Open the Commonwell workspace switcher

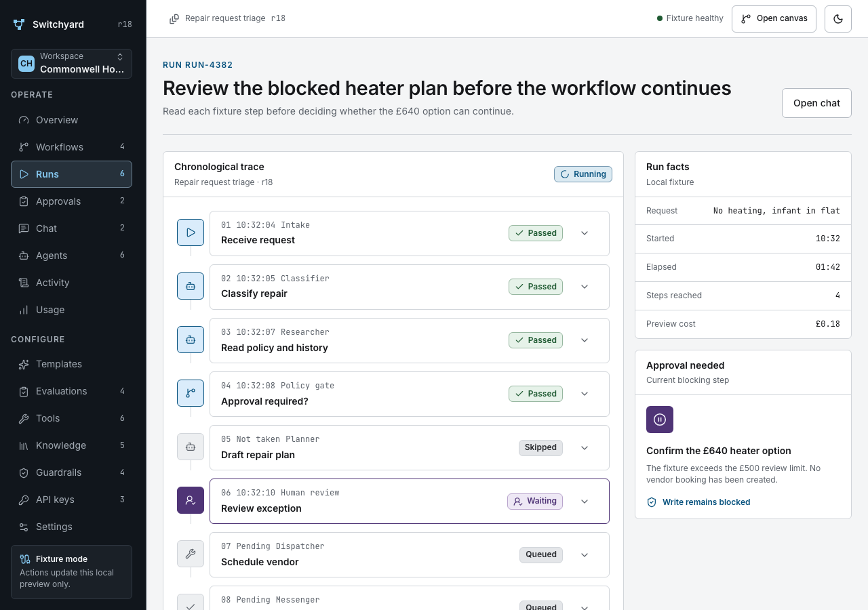tap(71, 64)
